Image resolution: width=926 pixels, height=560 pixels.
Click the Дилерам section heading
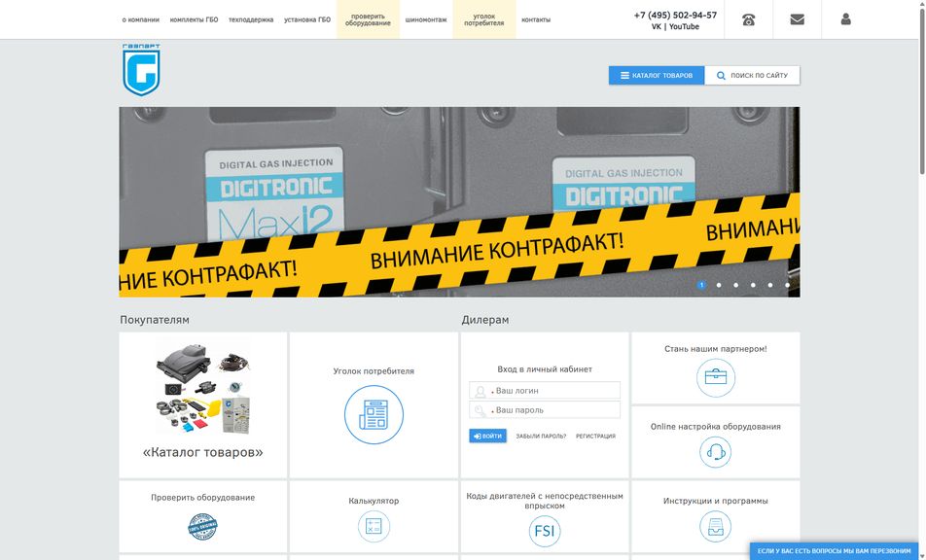[x=484, y=320]
